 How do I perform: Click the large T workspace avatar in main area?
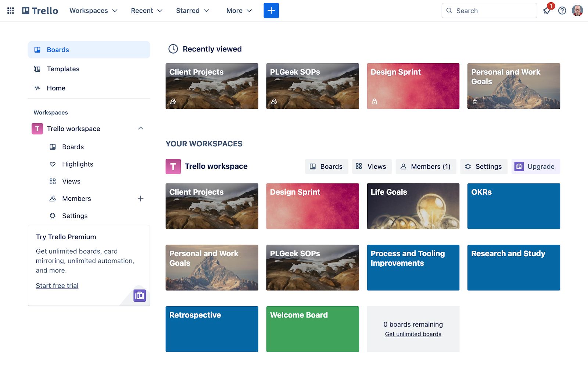click(x=173, y=167)
